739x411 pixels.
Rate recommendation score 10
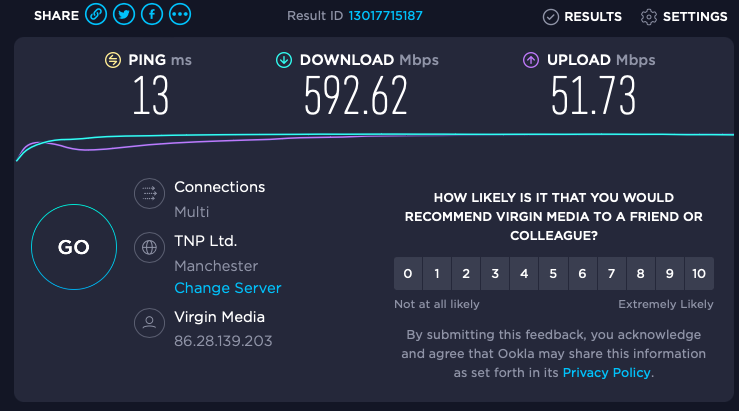click(699, 273)
